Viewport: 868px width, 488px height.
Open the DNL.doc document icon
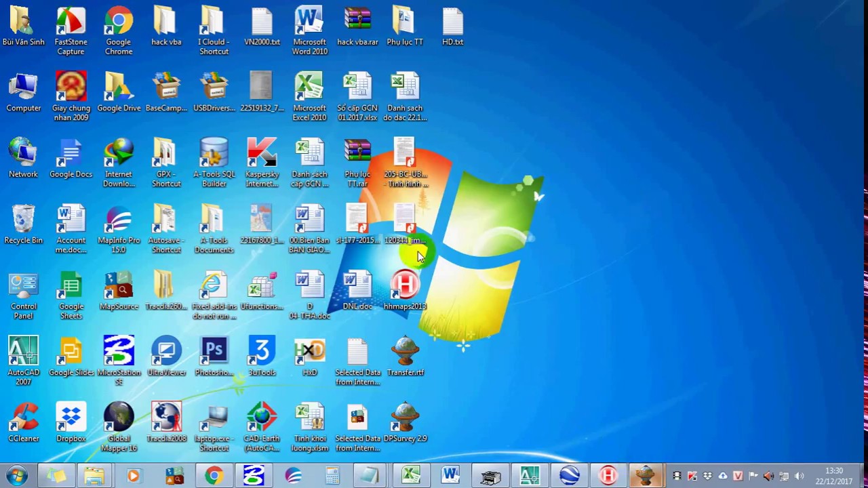pos(357,291)
